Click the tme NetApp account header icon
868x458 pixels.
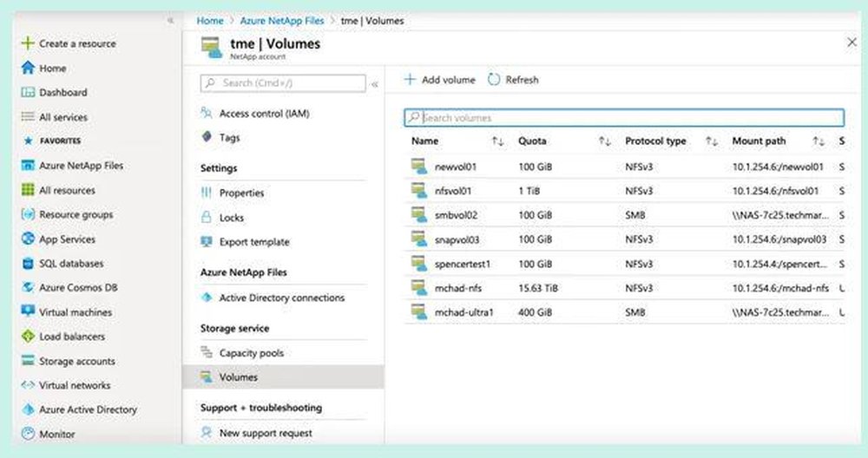pos(212,47)
